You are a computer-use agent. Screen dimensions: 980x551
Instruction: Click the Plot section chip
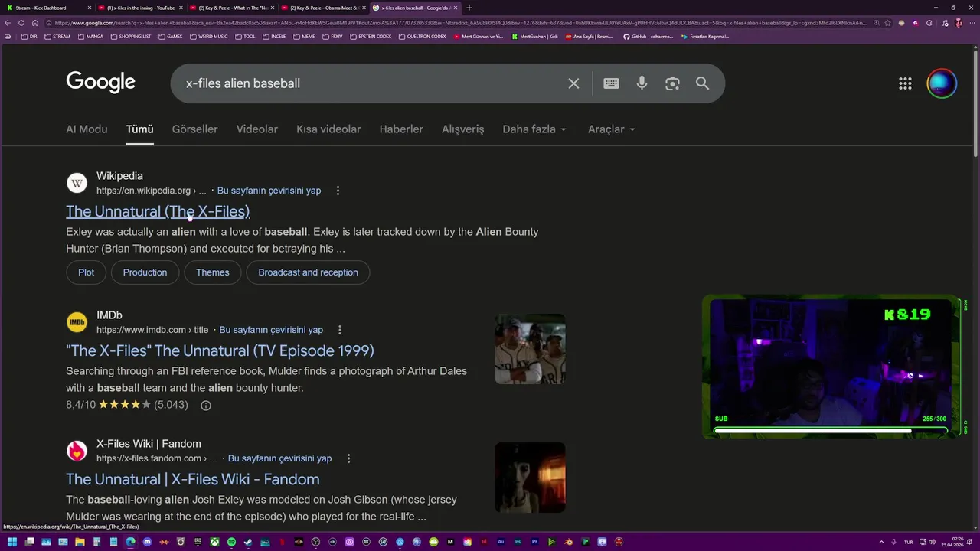[x=86, y=272]
